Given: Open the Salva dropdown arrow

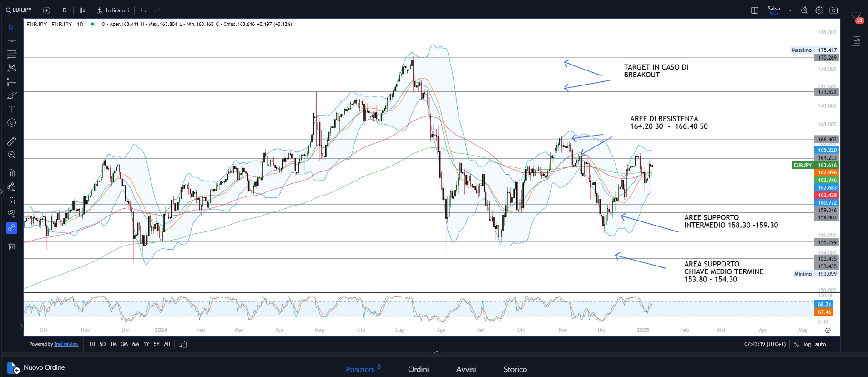Looking at the screenshot, I should (790, 10).
